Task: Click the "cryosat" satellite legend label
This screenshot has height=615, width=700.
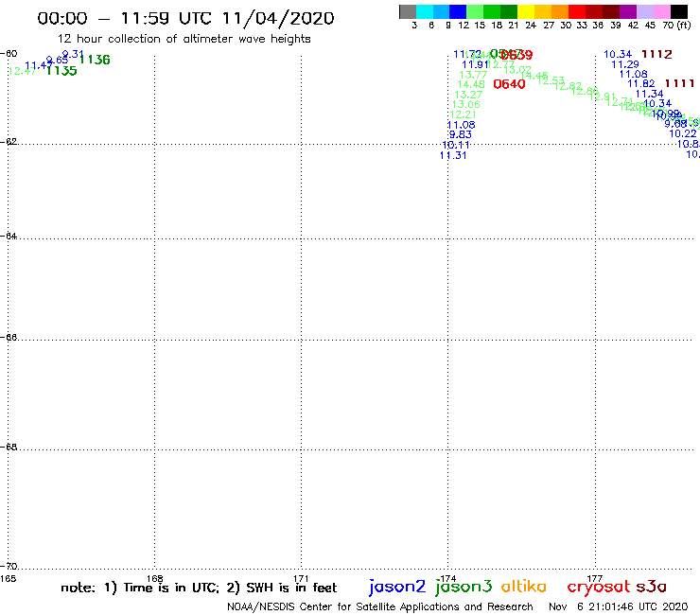Action: click(x=599, y=587)
